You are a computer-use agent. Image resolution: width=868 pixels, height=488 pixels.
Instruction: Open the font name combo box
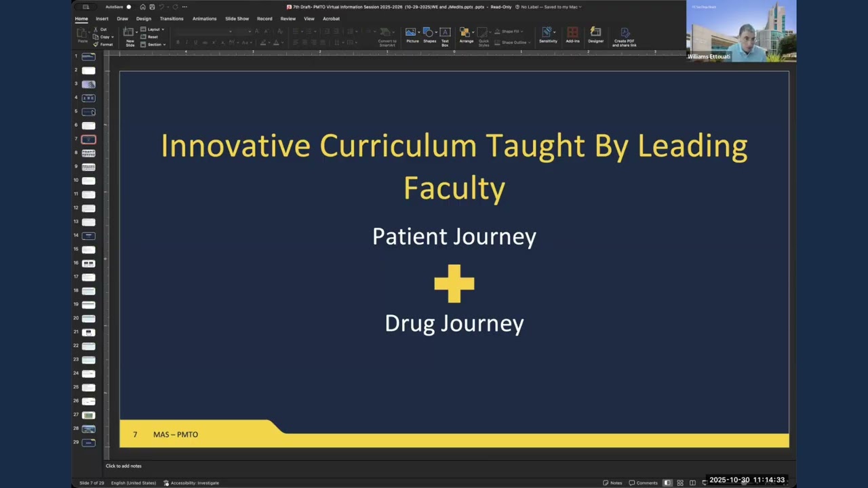click(x=203, y=31)
